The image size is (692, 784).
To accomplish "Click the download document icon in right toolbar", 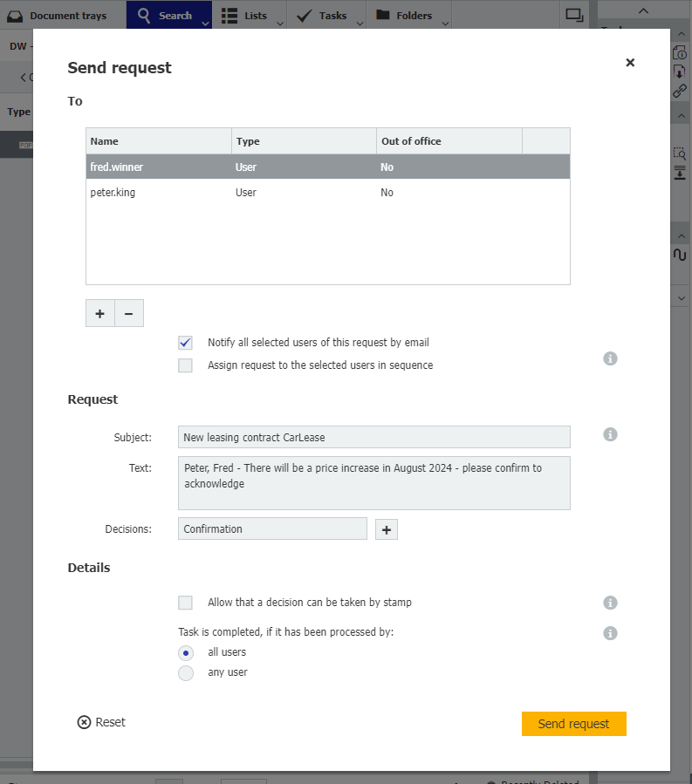I will (680, 72).
